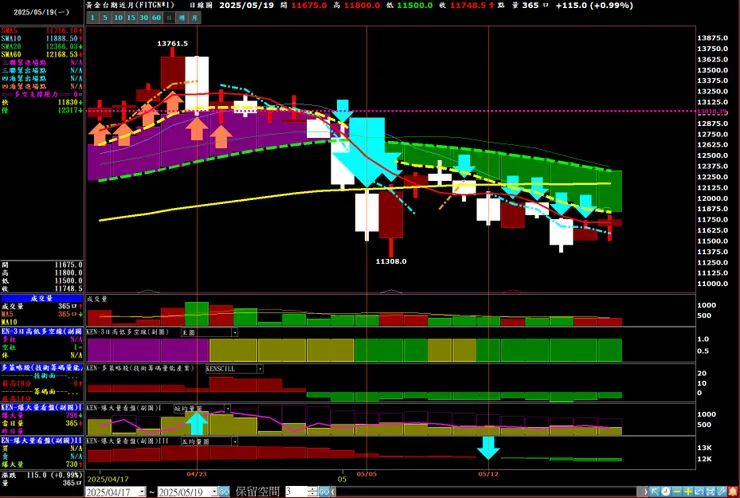This screenshot has height=498, width=740.
Task: Click the SMA10 indicator label
Action: coord(10,39)
